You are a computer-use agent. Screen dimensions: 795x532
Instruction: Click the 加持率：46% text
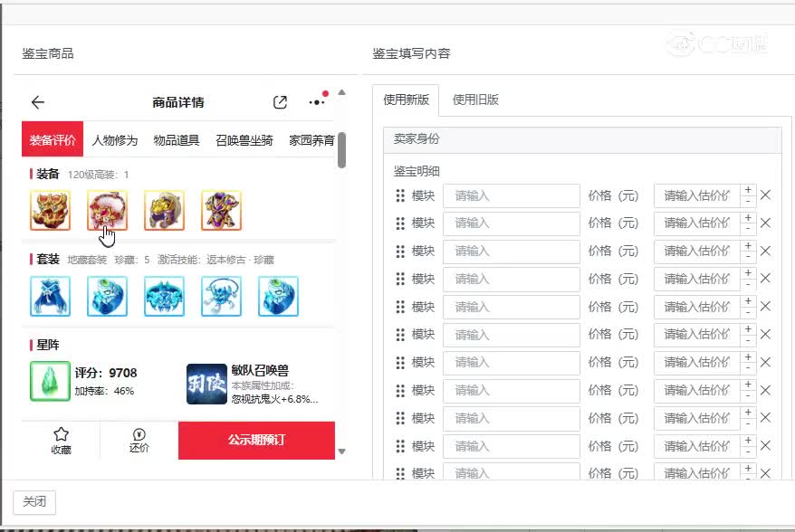(x=104, y=391)
